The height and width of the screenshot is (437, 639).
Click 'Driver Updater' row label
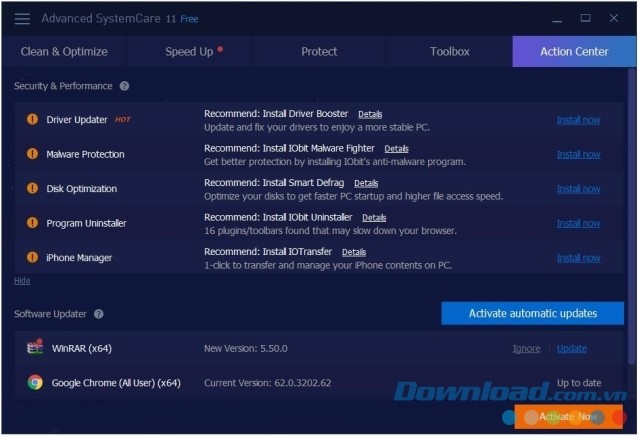(x=77, y=119)
